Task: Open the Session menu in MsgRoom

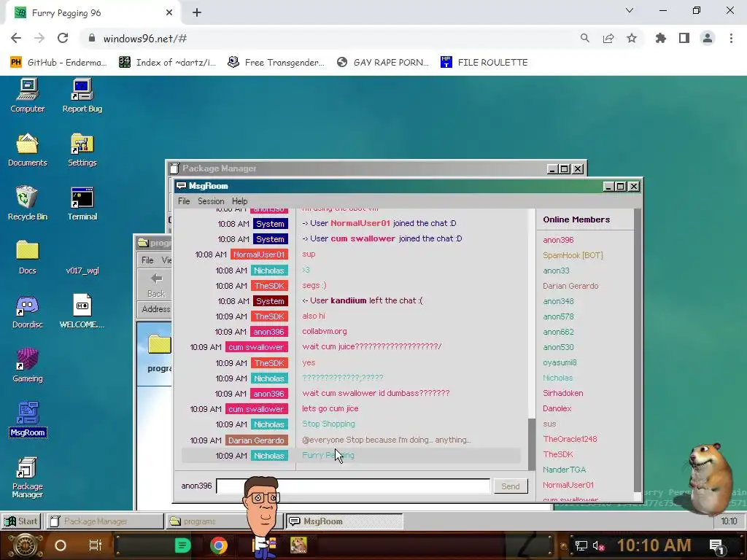Action: click(x=211, y=201)
